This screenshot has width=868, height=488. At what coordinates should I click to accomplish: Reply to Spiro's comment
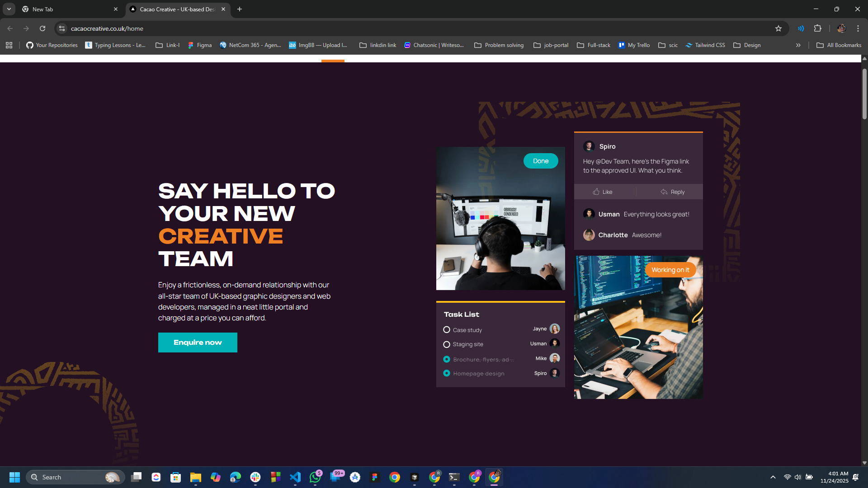[673, 192]
